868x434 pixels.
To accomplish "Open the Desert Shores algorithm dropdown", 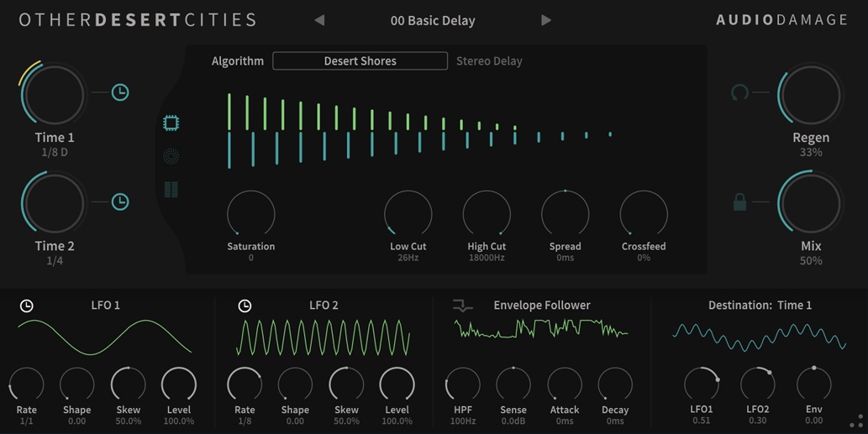I will pos(360,61).
